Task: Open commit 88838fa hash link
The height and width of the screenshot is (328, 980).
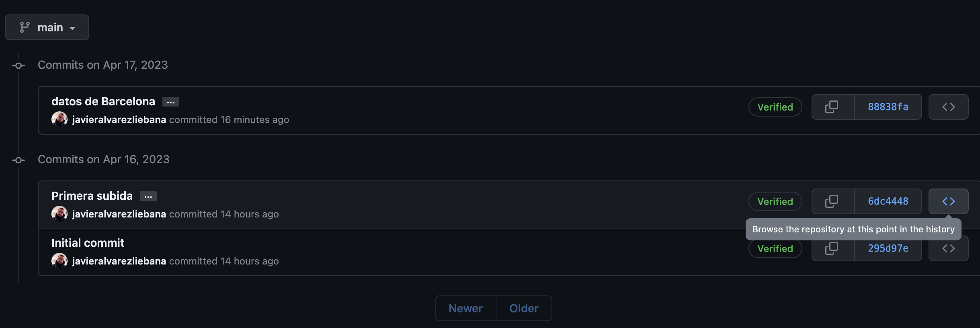Action: click(x=888, y=107)
